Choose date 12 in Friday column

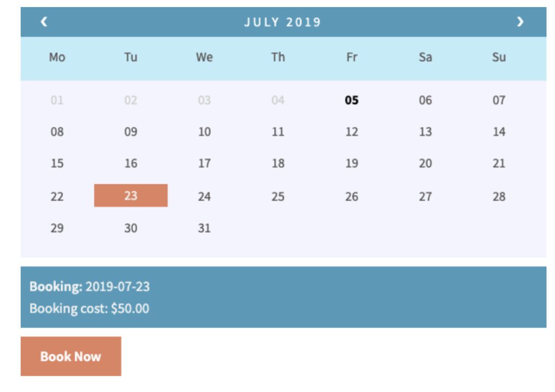tap(352, 132)
